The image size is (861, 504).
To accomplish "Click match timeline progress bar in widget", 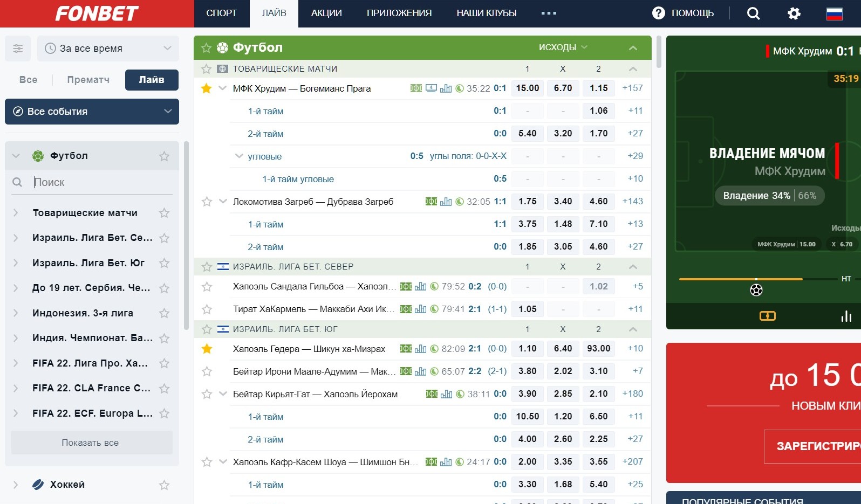I will tap(758, 279).
